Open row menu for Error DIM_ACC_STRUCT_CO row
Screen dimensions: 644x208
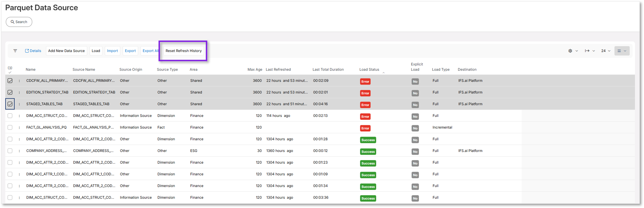click(x=19, y=116)
